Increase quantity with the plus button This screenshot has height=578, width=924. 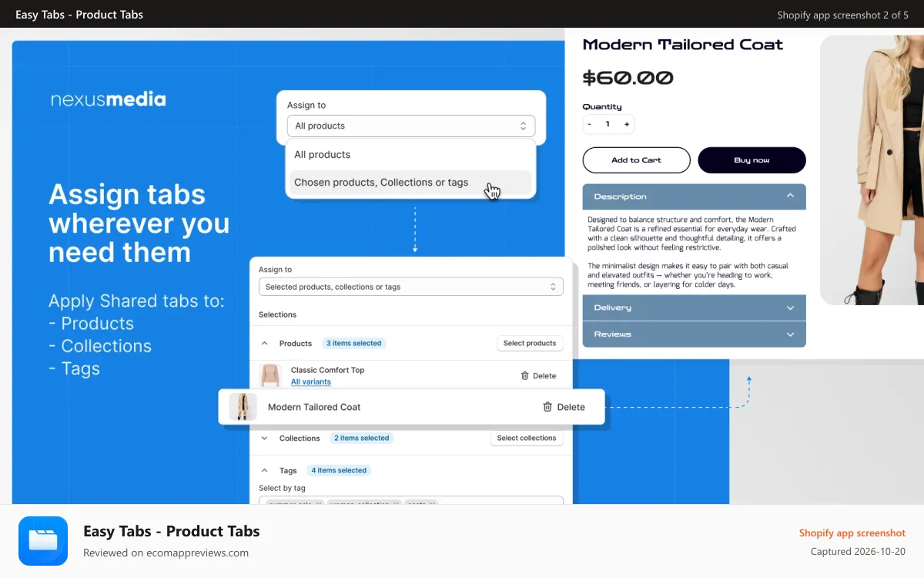coord(627,124)
